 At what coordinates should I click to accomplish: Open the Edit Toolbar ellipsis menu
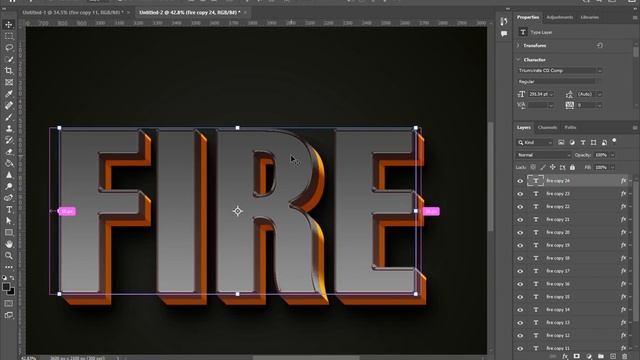click(x=9, y=267)
